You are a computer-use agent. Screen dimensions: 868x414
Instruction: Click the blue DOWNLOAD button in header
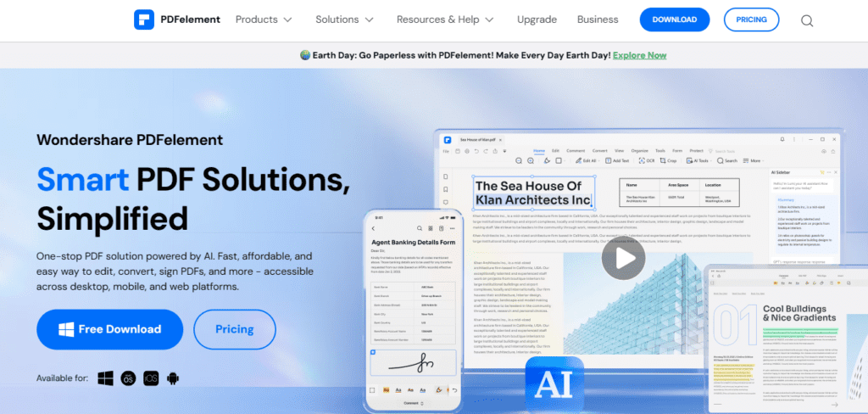[675, 20]
